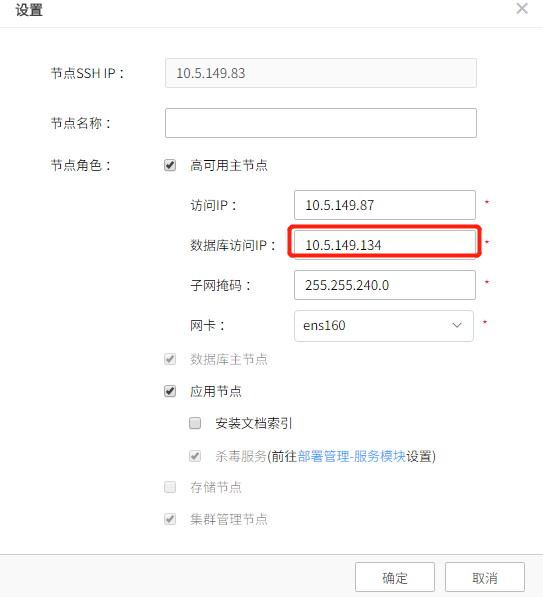Viewport: 543px width, 597px height.
Task: Toggle the 高可用主节点 checkbox
Action: pyautogui.click(x=170, y=165)
